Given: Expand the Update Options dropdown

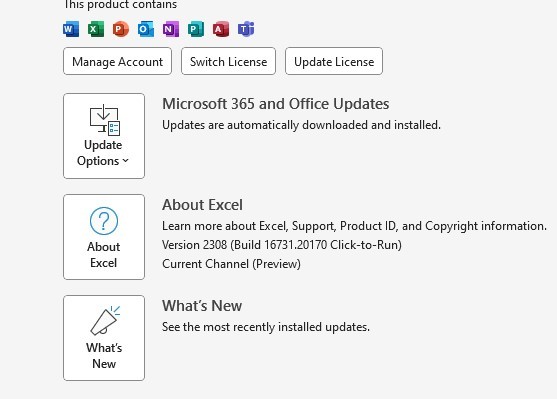Looking at the screenshot, I should 104,136.
